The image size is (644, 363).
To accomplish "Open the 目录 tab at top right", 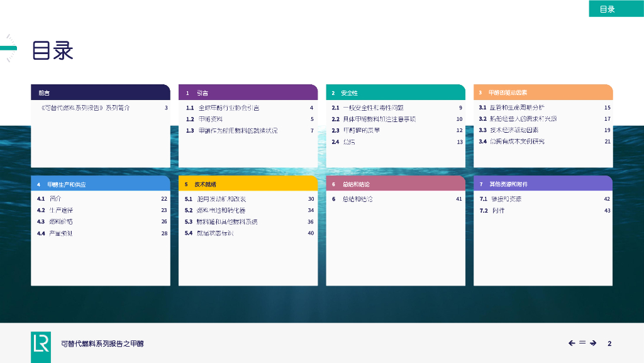I will pos(616,9).
